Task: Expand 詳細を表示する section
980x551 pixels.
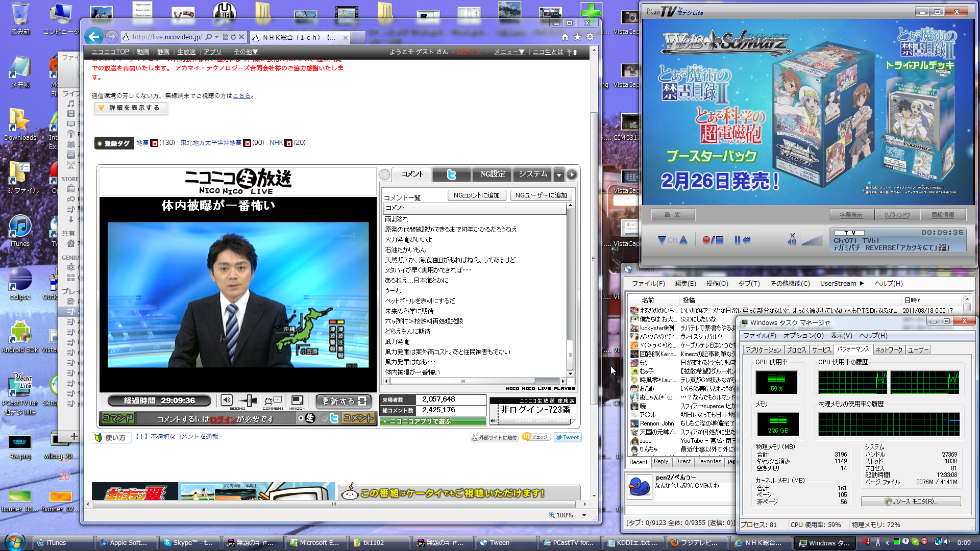Action: tap(131, 108)
